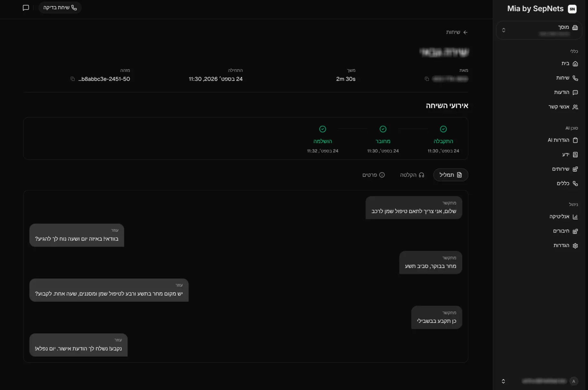Expand the user account menu at bottom

(x=503, y=381)
